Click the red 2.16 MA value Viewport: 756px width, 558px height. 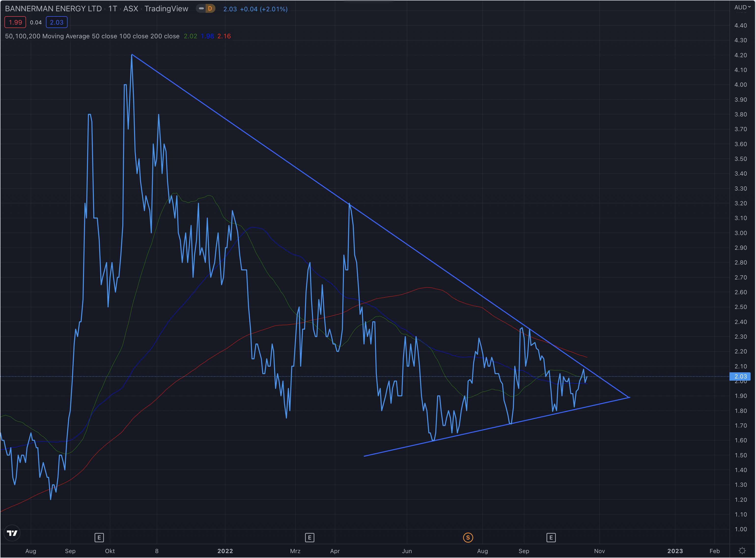click(224, 36)
